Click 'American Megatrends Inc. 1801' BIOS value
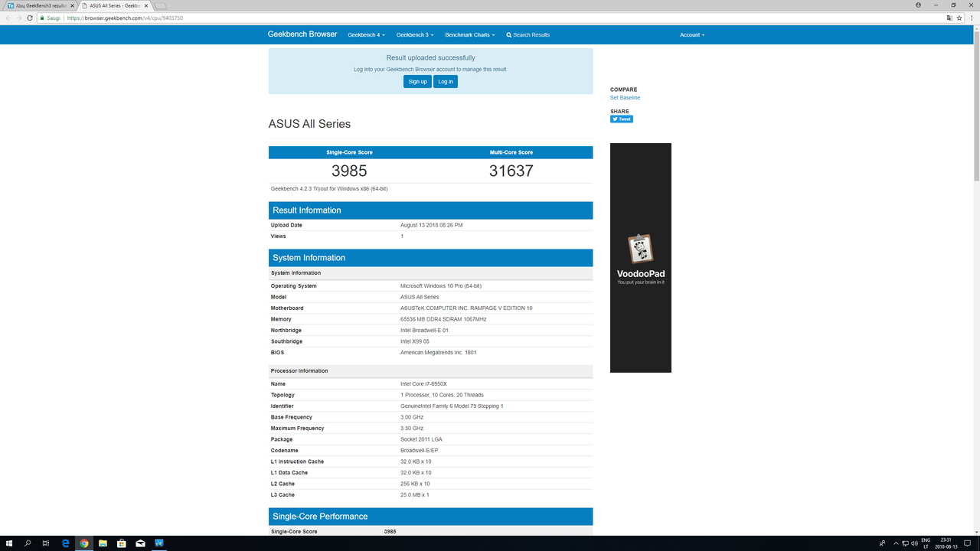 tap(439, 353)
